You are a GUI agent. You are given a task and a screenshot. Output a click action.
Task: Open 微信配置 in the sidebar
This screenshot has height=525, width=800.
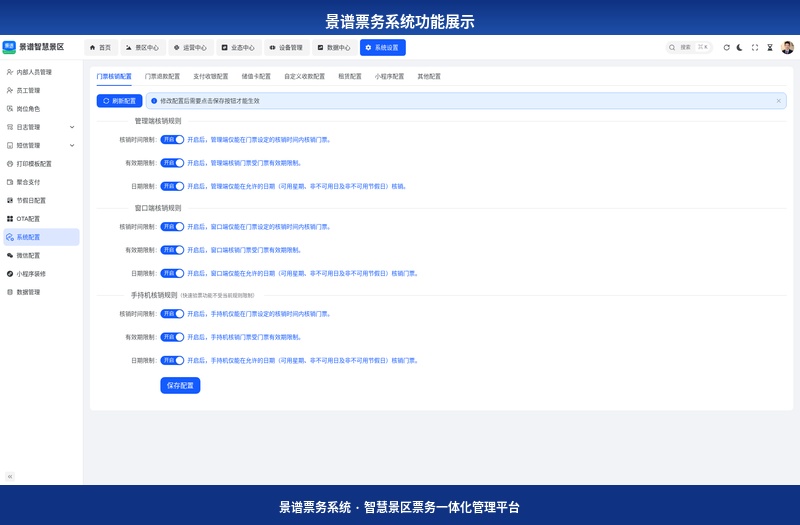tap(41, 256)
